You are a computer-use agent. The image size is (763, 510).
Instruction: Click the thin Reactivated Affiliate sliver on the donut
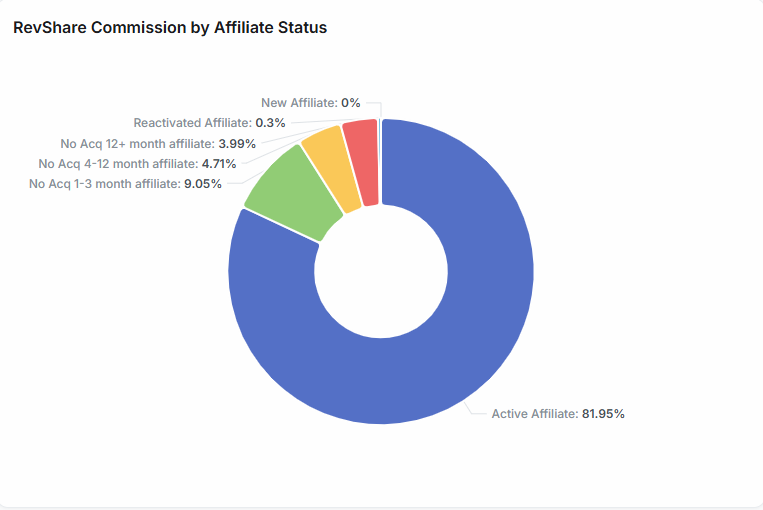coord(380,150)
